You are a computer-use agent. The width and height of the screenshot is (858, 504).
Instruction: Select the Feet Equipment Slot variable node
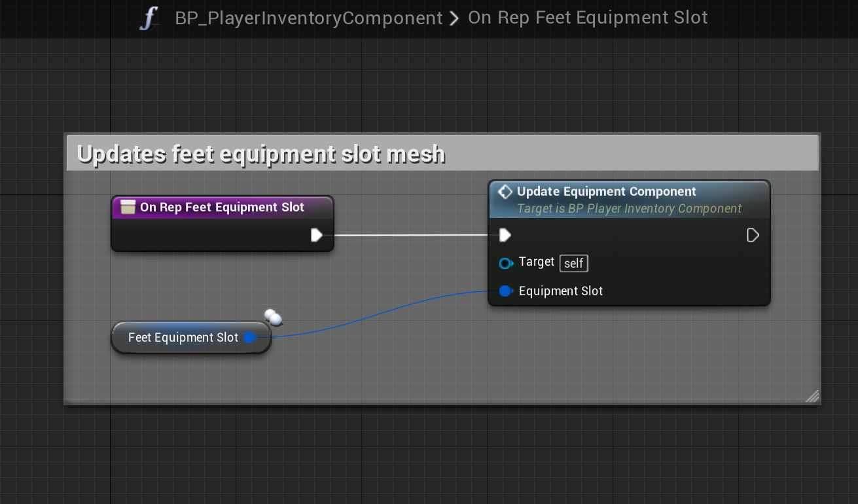pos(191,338)
